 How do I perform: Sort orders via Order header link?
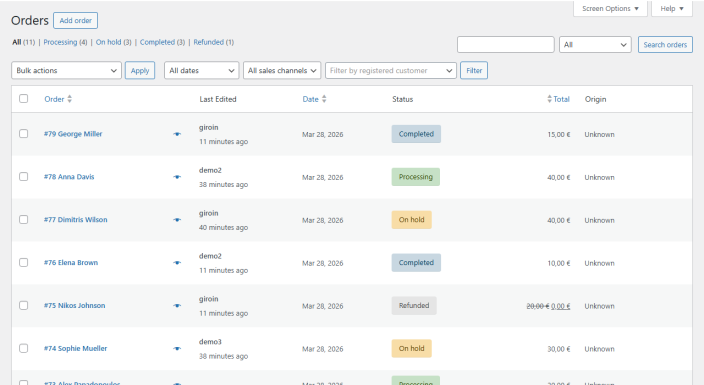point(54,99)
